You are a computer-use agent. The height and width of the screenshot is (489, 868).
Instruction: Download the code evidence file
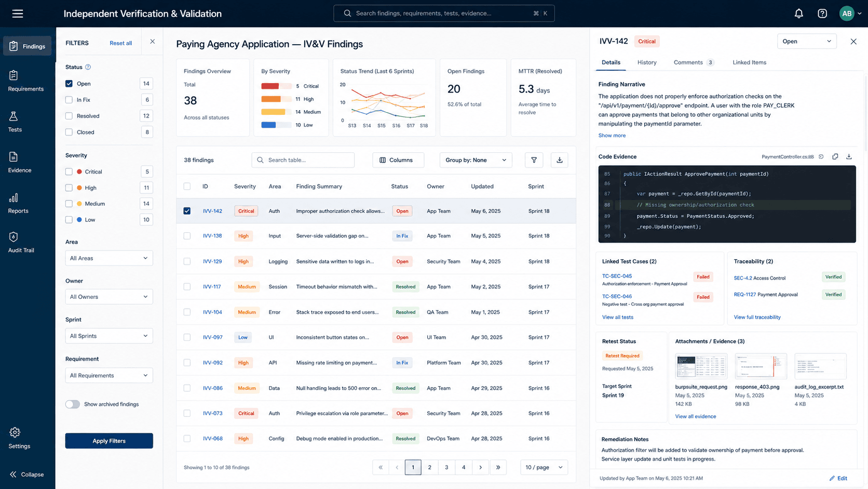849,156
